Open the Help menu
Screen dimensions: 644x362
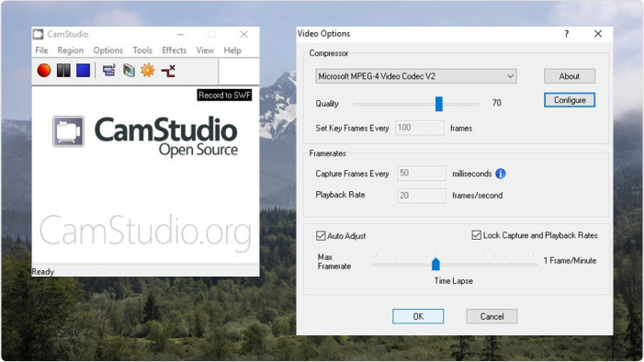232,51
